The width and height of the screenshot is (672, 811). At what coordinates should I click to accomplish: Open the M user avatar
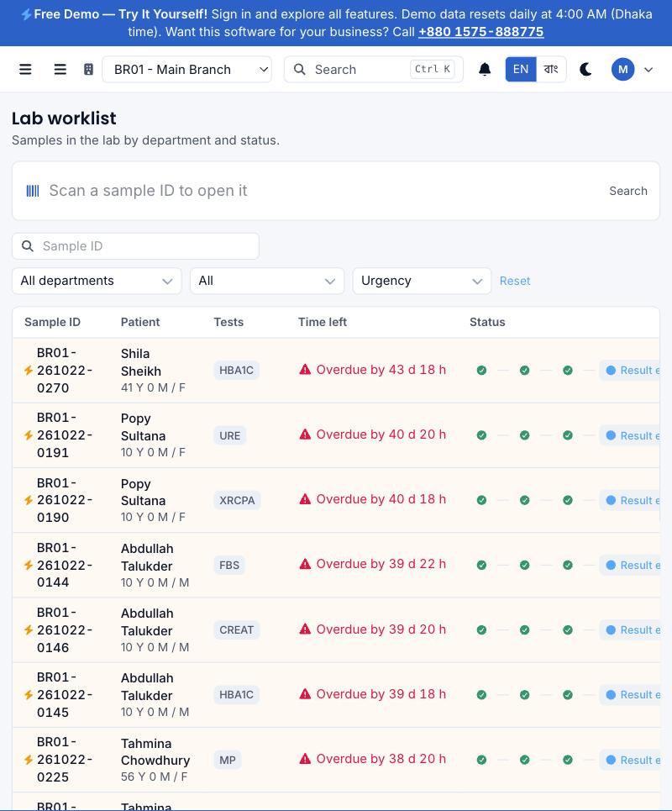(x=623, y=69)
